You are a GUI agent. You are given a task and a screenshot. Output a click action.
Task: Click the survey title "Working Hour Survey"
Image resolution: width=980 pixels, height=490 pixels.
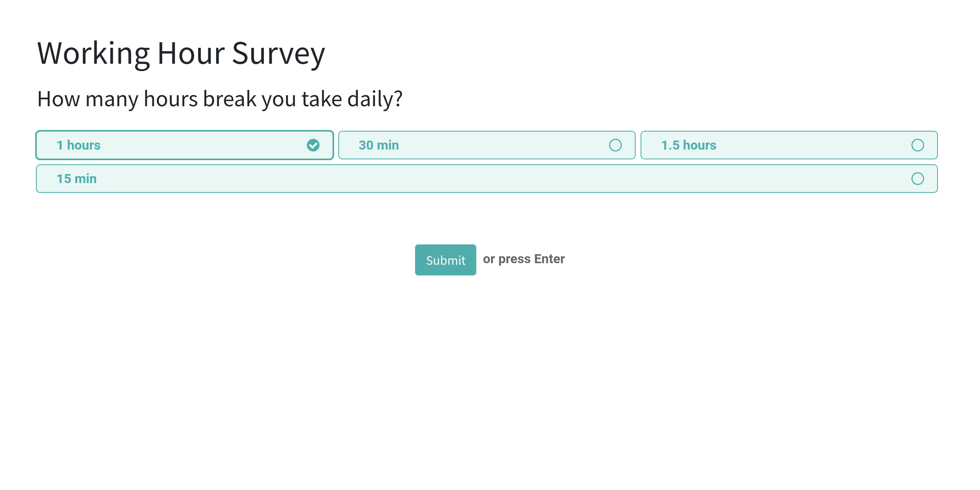[x=181, y=53]
